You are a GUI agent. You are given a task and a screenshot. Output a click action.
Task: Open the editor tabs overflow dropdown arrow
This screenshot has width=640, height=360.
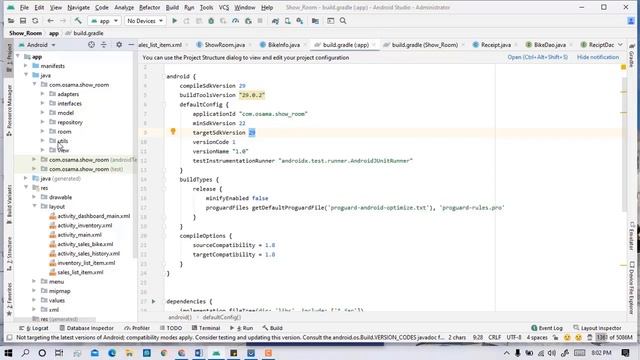coord(620,44)
